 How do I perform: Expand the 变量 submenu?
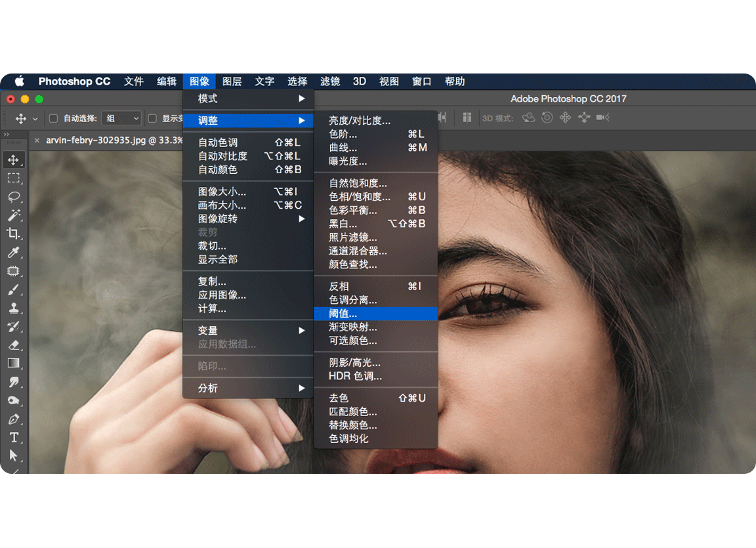248,331
